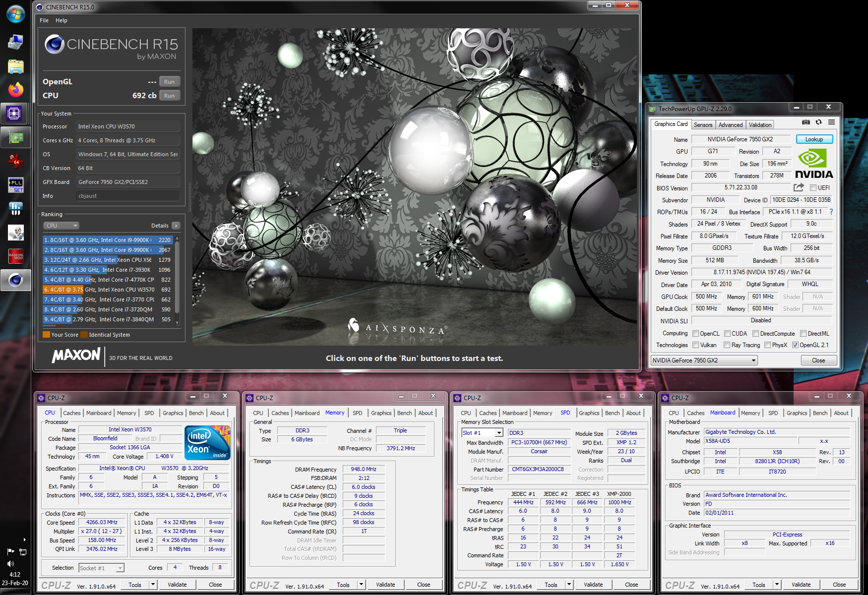Click the Info field containing cbjaust

click(127, 196)
